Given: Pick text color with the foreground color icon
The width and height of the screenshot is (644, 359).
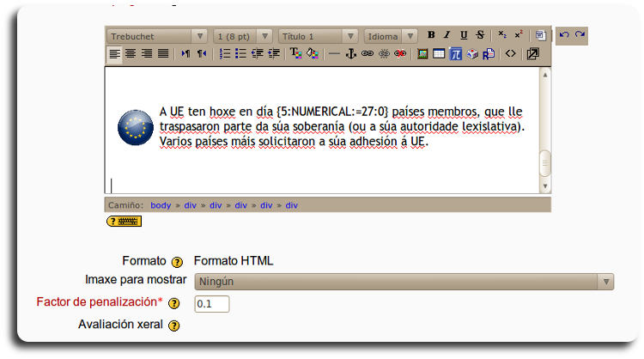Looking at the screenshot, I should (x=295, y=53).
